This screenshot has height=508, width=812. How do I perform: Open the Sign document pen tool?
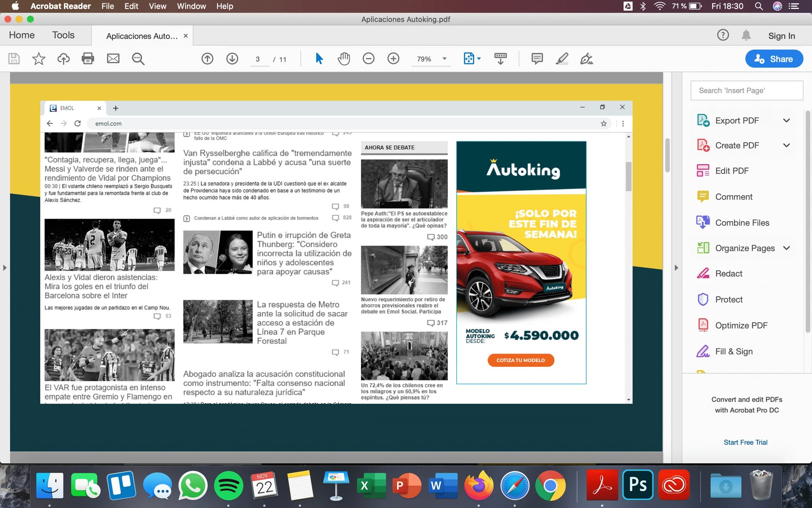pos(587,59)
